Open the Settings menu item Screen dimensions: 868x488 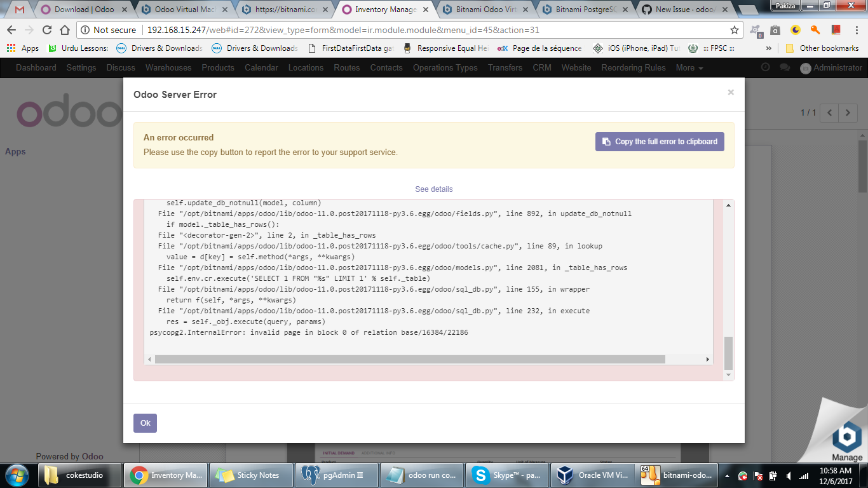pyautogui.click(x=81, y=67)
